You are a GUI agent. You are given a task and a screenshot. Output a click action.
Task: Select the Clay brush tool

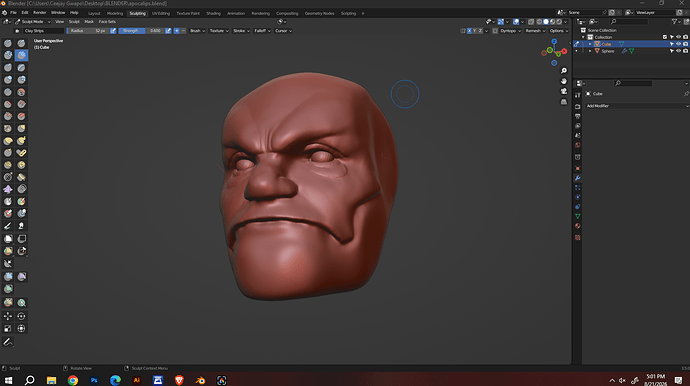pyautogui.click(x=8, y=55)
